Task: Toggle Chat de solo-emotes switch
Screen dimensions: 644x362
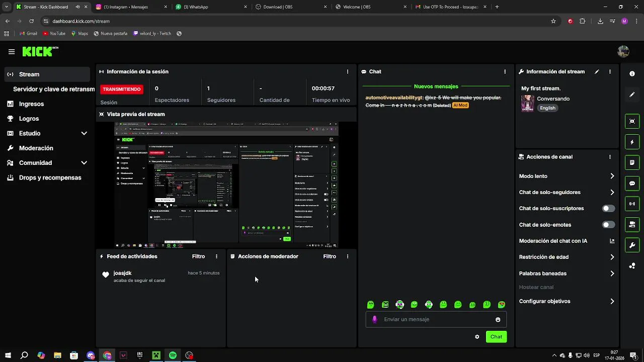Action: click(x=608, y=225)
